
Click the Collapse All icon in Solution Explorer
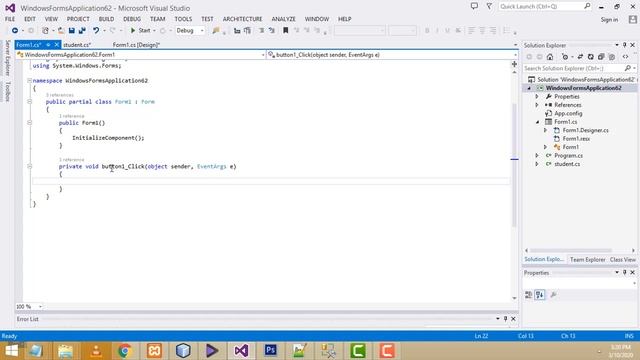601,57
